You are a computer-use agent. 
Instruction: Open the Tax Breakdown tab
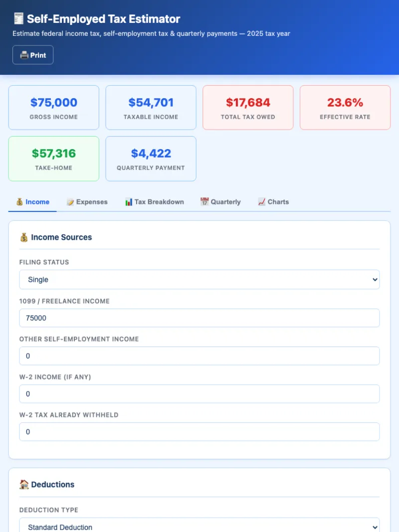click(154, 202)
